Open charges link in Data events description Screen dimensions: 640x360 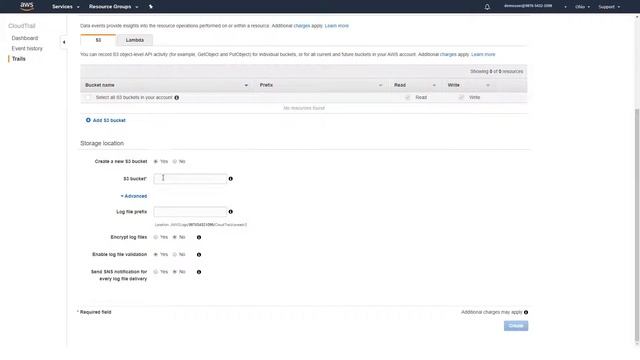(302, 26)
